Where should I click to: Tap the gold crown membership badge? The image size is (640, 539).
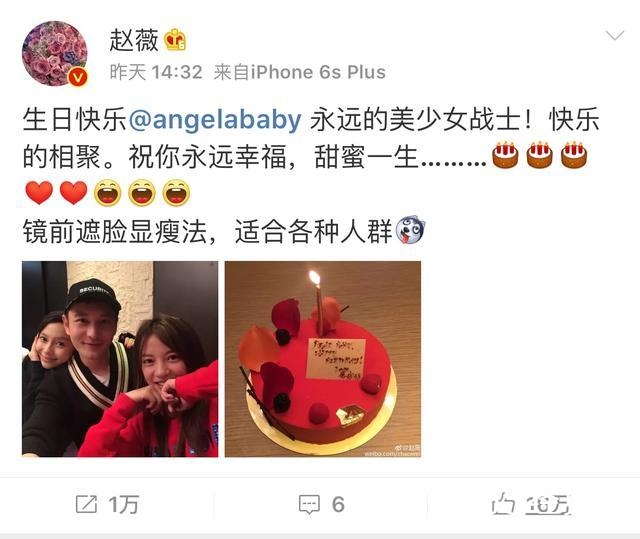coord(175,40)
